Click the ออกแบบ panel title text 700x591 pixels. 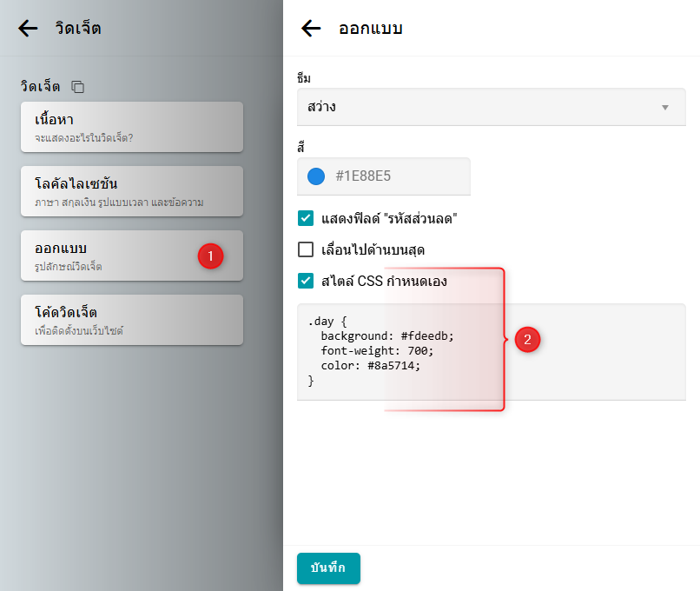coord(370,29)
